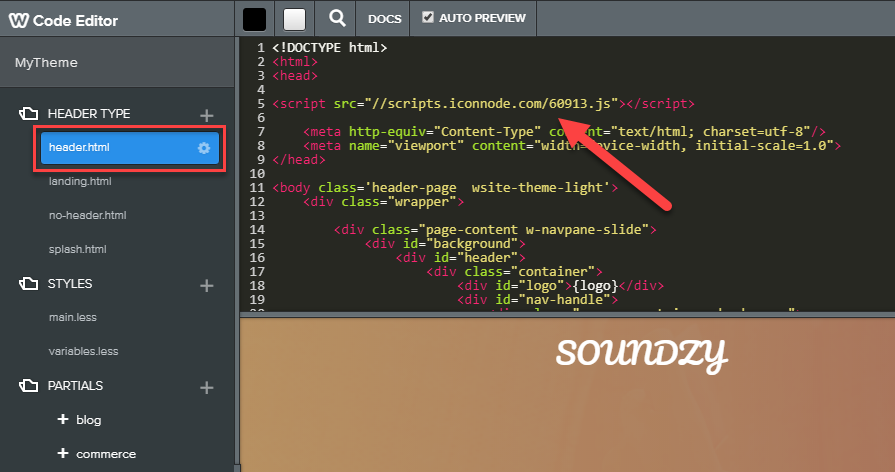
Task: Collapse the PARTIALS folder
Action: coord(29,386)
